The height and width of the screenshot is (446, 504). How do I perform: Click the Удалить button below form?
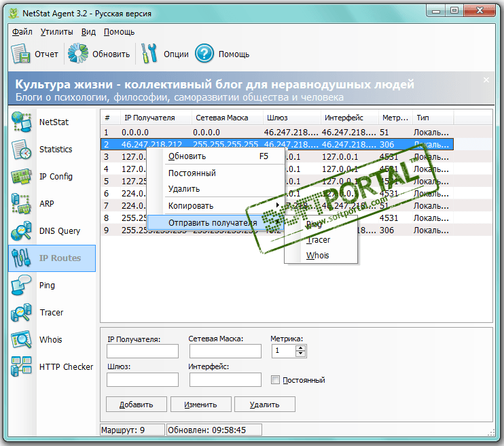point(264,405)
